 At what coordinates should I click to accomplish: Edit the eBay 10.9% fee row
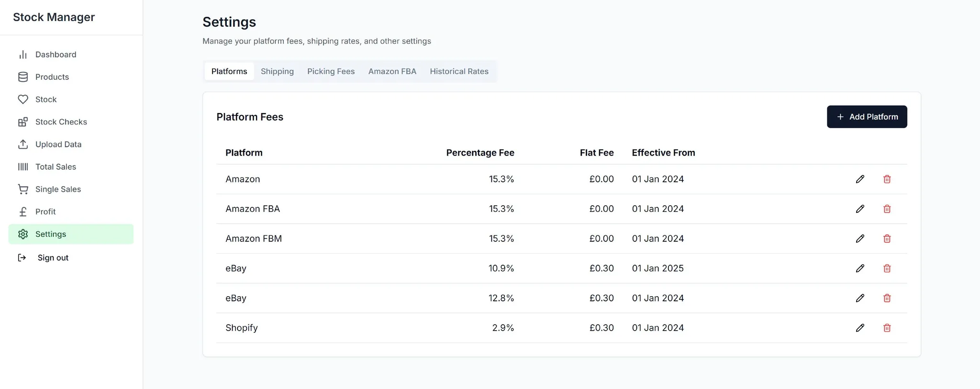860,268
